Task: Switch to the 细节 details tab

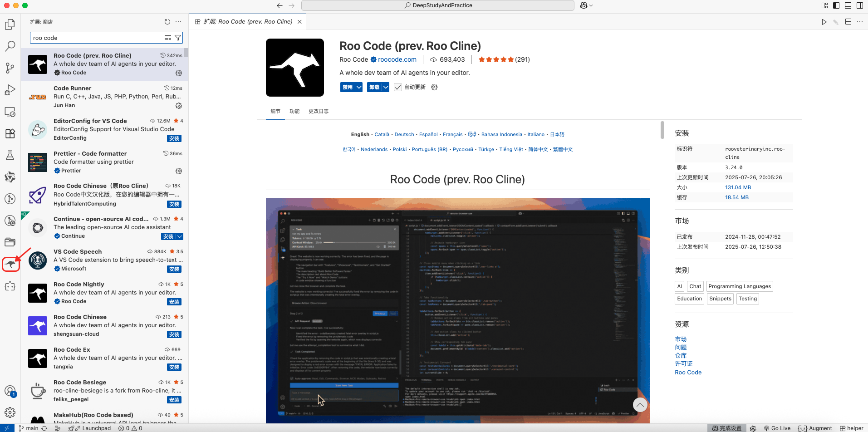Action: 275,111
